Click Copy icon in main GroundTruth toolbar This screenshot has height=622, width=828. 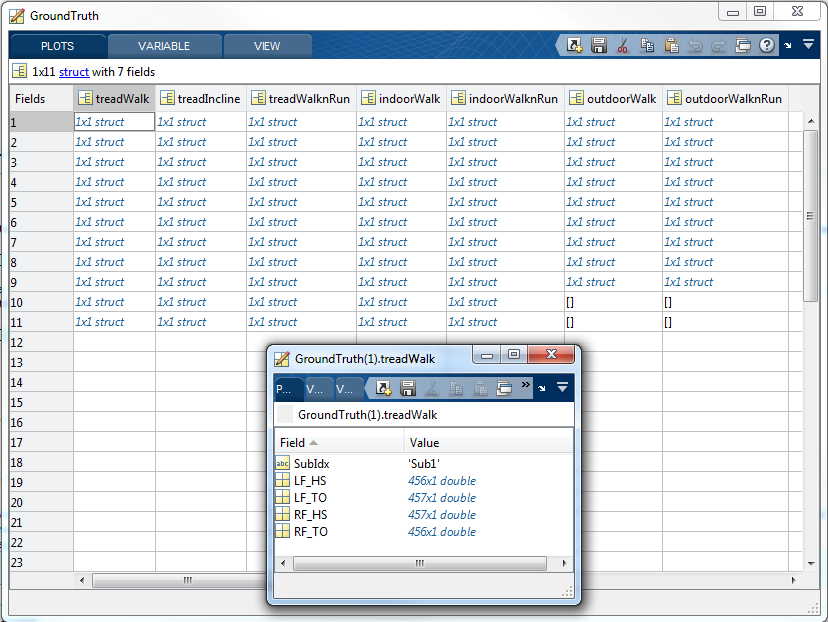(647, 46)
